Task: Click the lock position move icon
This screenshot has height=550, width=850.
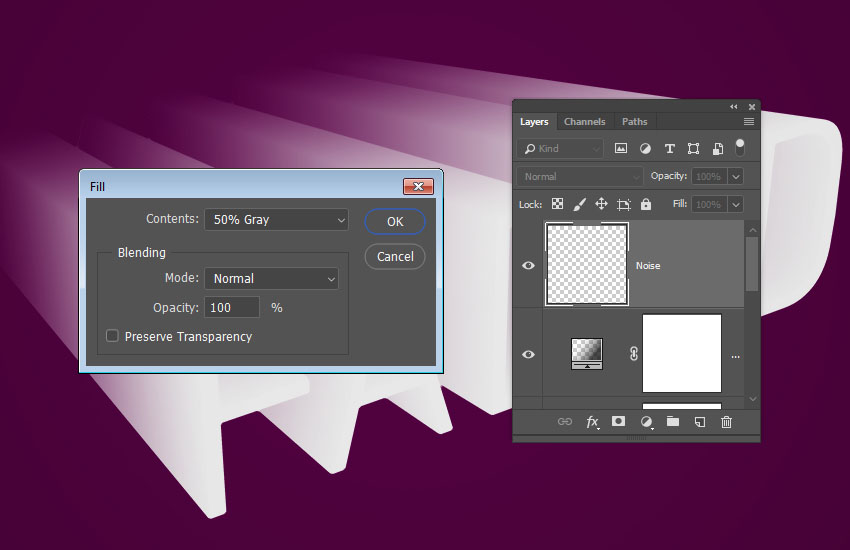Action: (x=601, y=204)
